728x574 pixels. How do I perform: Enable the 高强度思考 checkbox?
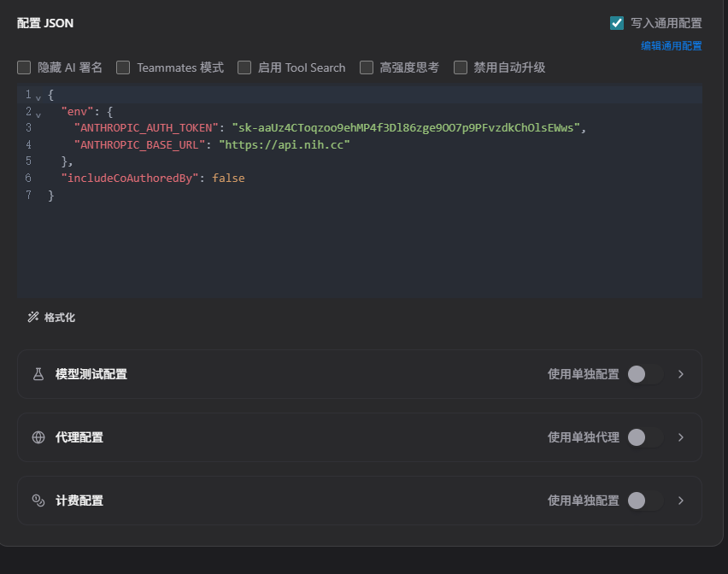point(367,67)
